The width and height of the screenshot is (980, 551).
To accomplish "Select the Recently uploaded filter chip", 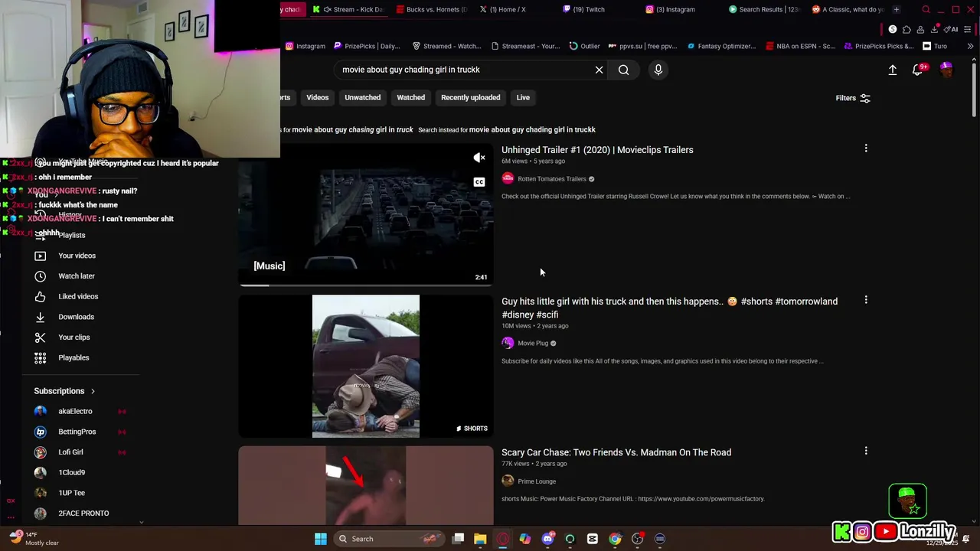I will tap(470, 97).
